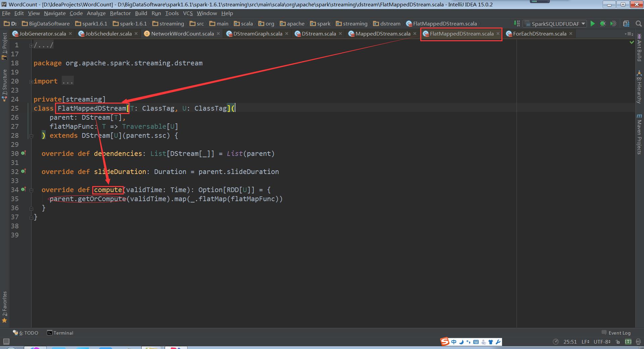Open Sogou soft keyboard icon

[476, 342]
